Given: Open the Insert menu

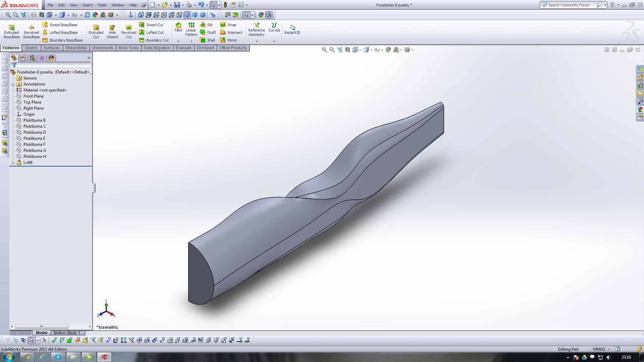Looking at the screenshot, I should point(87,5).
